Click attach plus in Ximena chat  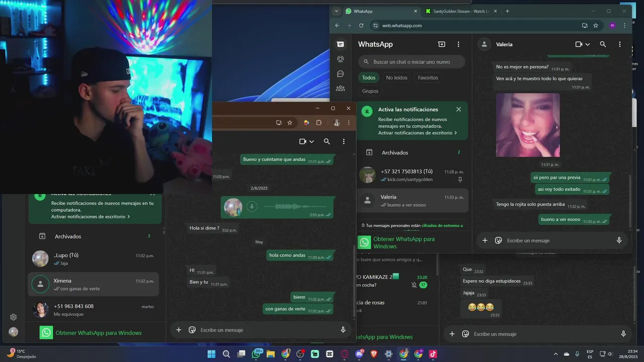pyautogui.click(x=179, y=330)
